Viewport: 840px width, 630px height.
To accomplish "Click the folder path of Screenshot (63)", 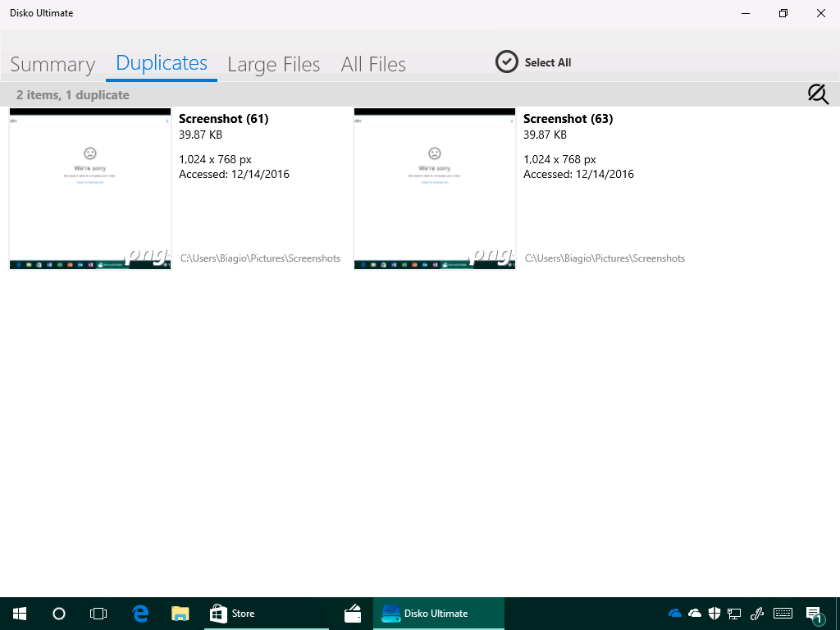I will click(605, 258).
